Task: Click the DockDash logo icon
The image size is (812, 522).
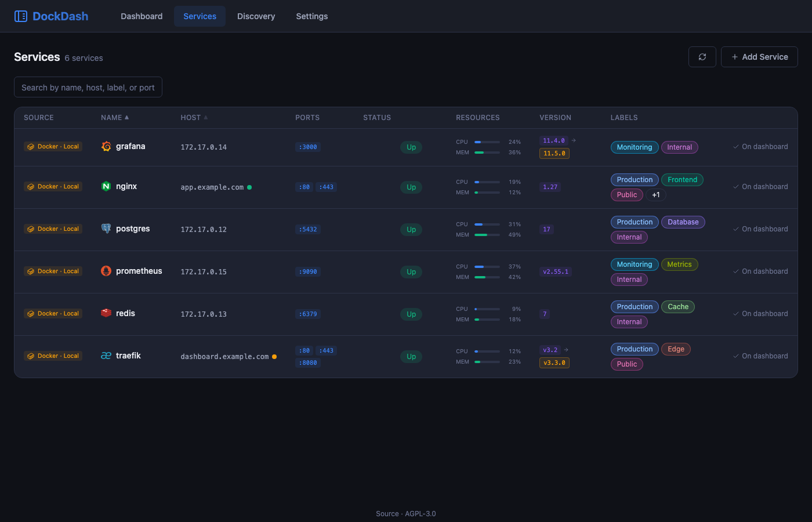Action: pos(21,16)
